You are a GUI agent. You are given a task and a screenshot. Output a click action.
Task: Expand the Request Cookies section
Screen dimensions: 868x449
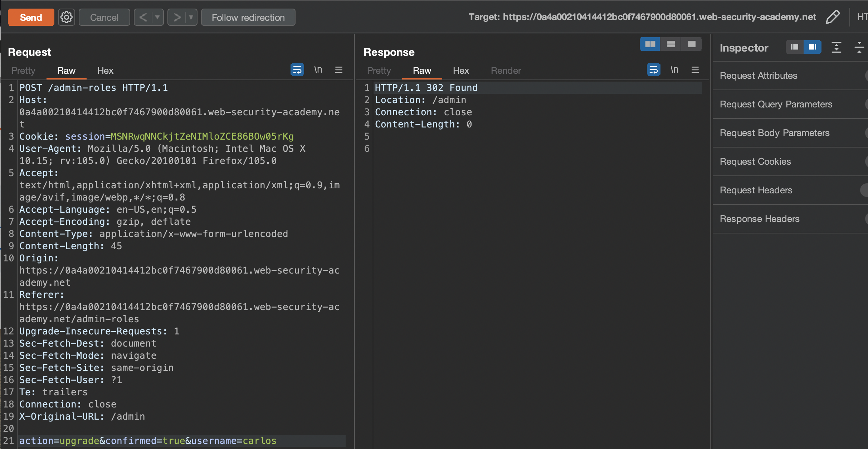coord(755,161)
